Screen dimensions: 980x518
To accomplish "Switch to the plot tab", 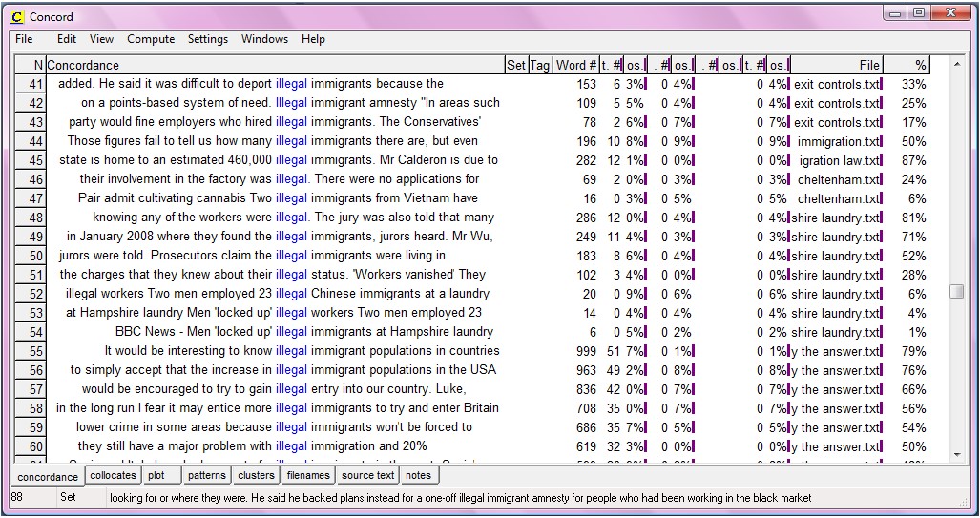I will click(x=156, y=475).
